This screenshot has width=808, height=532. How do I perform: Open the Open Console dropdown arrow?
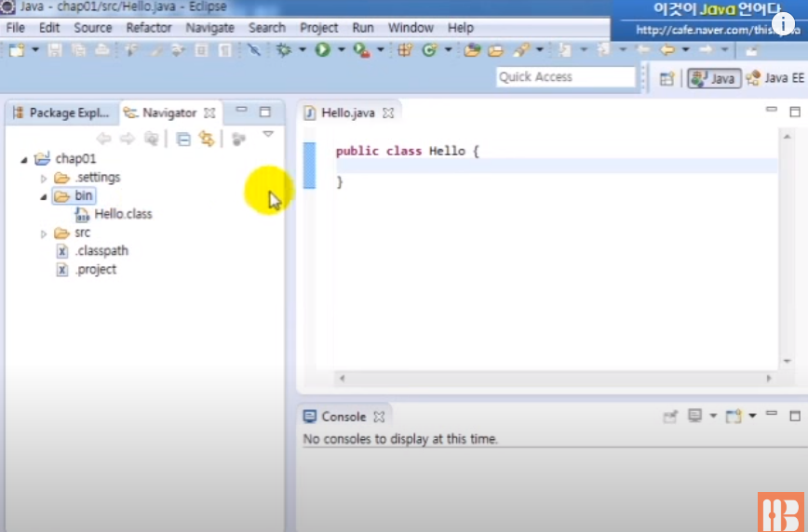click(752, 416)
